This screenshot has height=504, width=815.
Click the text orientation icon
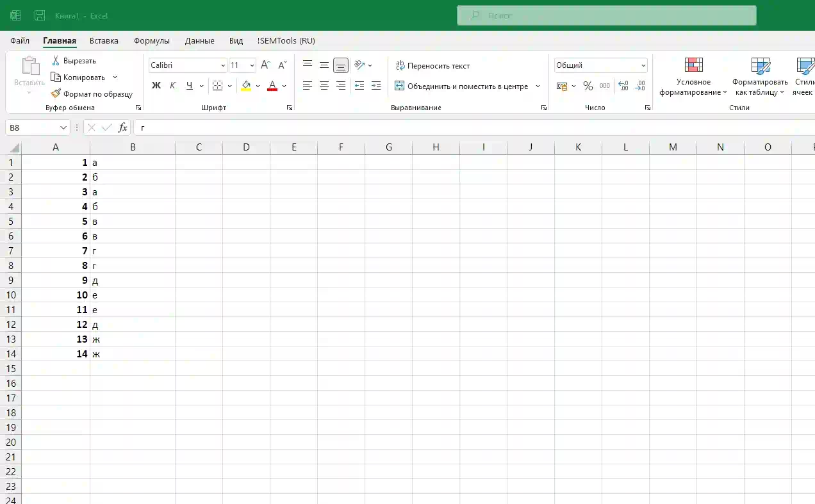coord(359,65)
